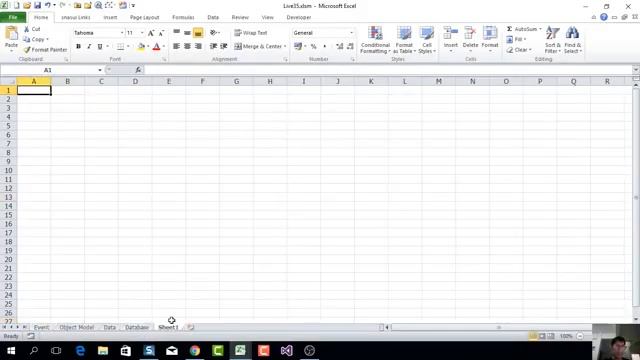Screen dimensions: 640x360
Task: Open the Font Color dropdown arrow
Action: coord(164,47)
